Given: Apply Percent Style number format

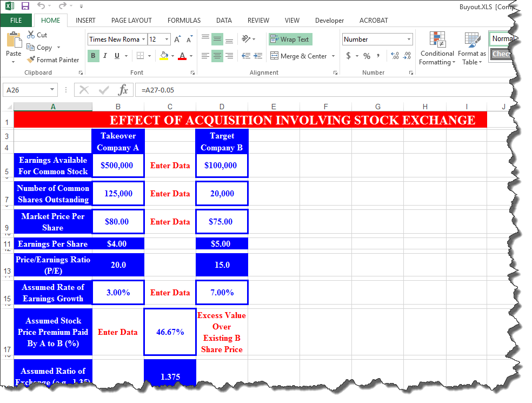Looking at the screenshot, I should 367,56.
